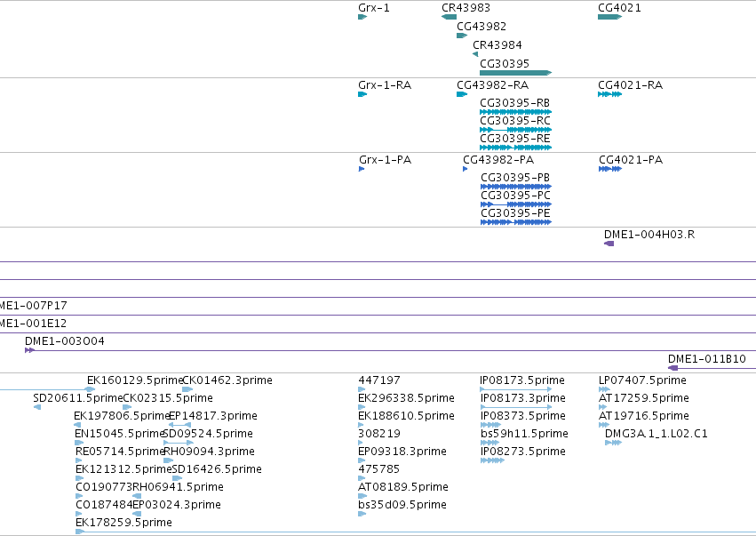Screen dimensions: 756x536
Task: Click the CG43982 gene label
Action: [481, 27]
